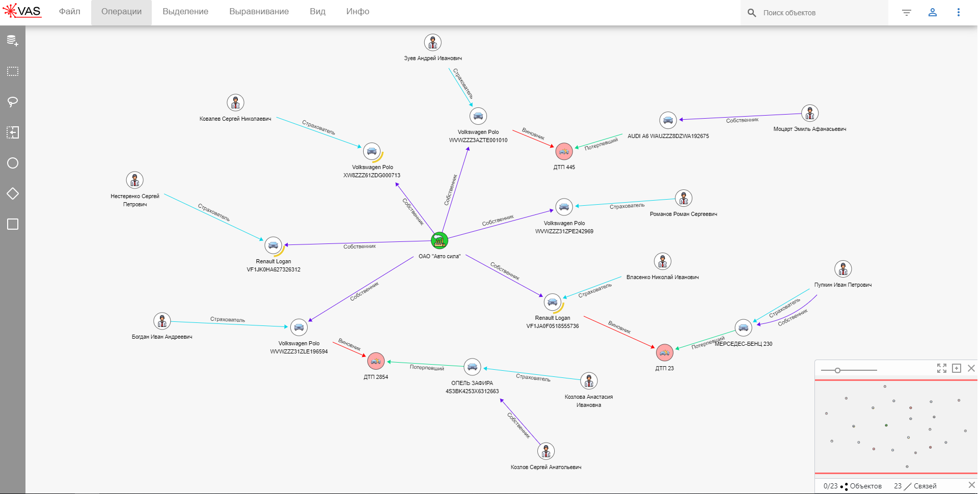Screen dimensions: 980x494
Task: Select the rectangular selection tool
Action: coord(13,71)
